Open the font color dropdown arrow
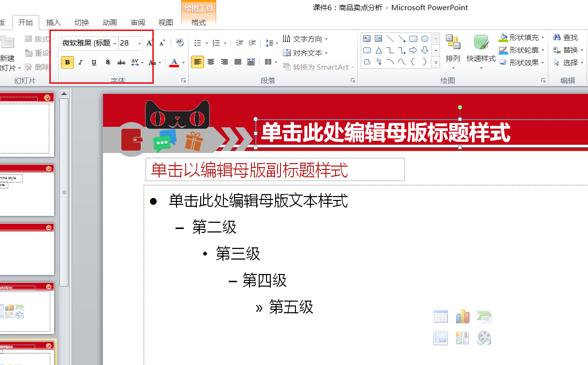The image size is (588, 365). point(183,62)
